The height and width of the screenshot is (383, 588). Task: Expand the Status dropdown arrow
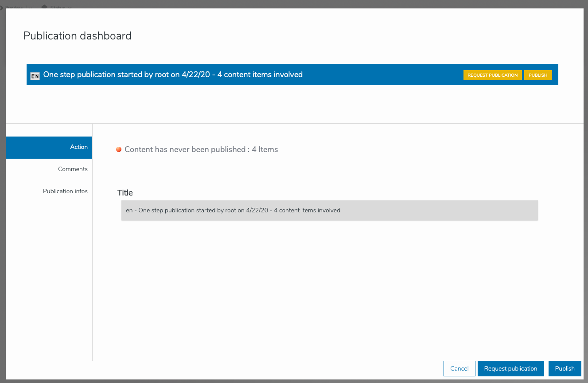pyautogui.click(x=70, y=8)
